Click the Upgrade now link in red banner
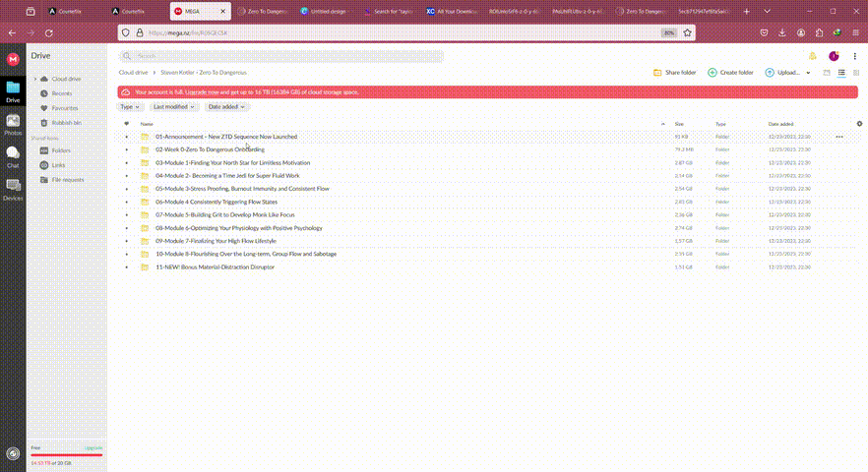Viewport: 868px width, 472px height. [x=202, y=92]
